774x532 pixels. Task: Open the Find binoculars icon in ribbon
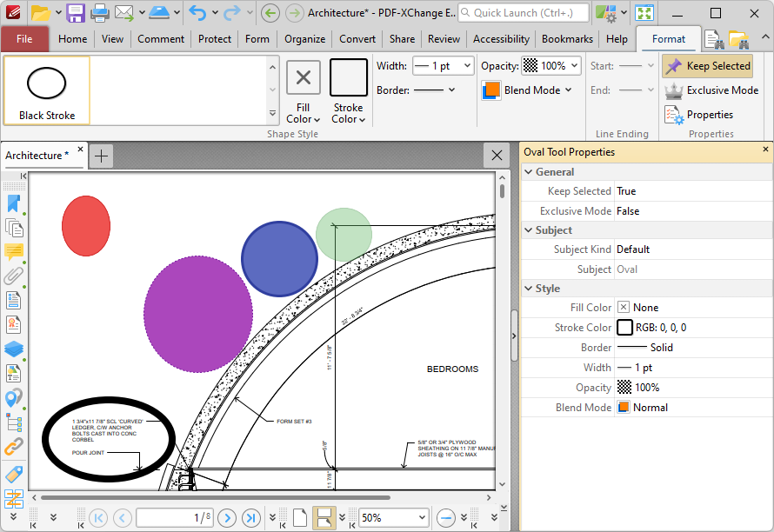[714, 39]
